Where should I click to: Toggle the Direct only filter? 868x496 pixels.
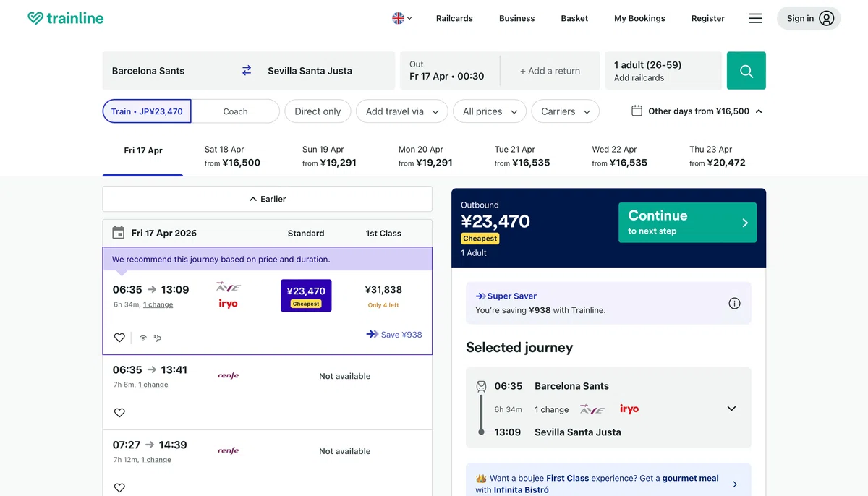(x=318, y=111)
